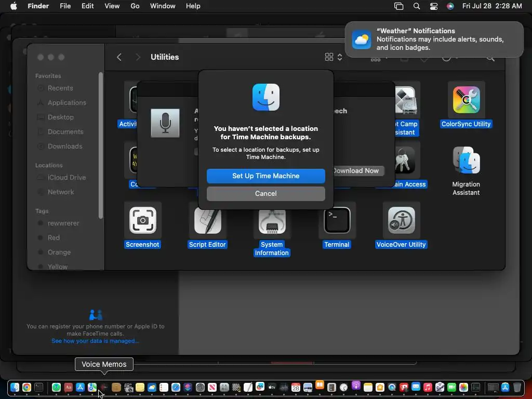The image size is (532, 399).
Task: Open System Preferences from the Dock
Action: coord(200,387)
